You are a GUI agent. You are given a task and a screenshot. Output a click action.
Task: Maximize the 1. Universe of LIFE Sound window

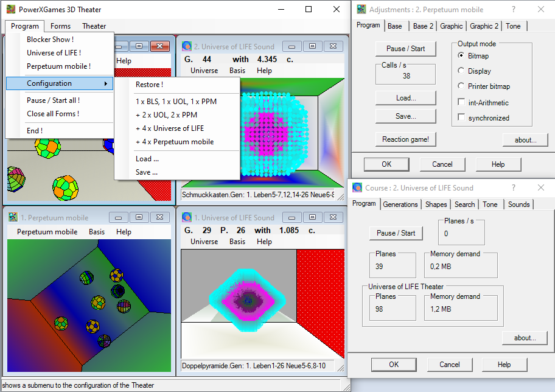[313, 217]
